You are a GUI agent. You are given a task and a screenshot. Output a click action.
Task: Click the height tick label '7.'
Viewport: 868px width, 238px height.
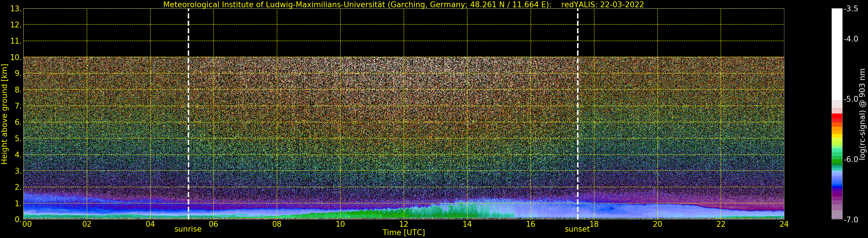[18, 106]
